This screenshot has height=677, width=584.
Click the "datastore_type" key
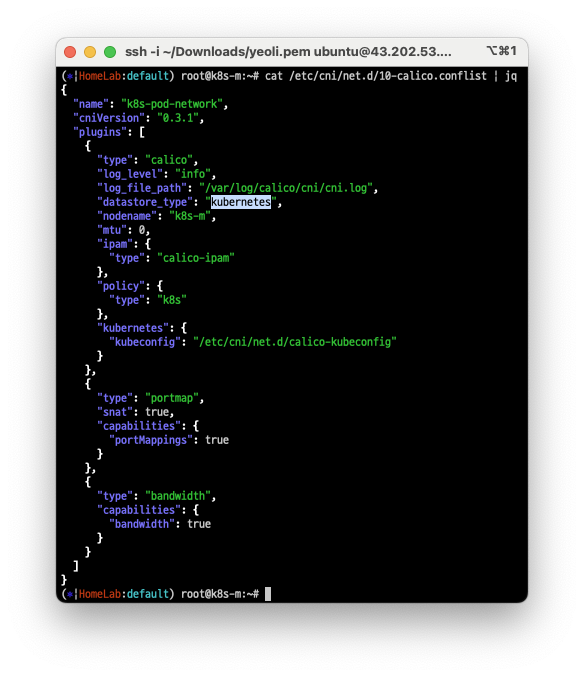click(145, 202)
